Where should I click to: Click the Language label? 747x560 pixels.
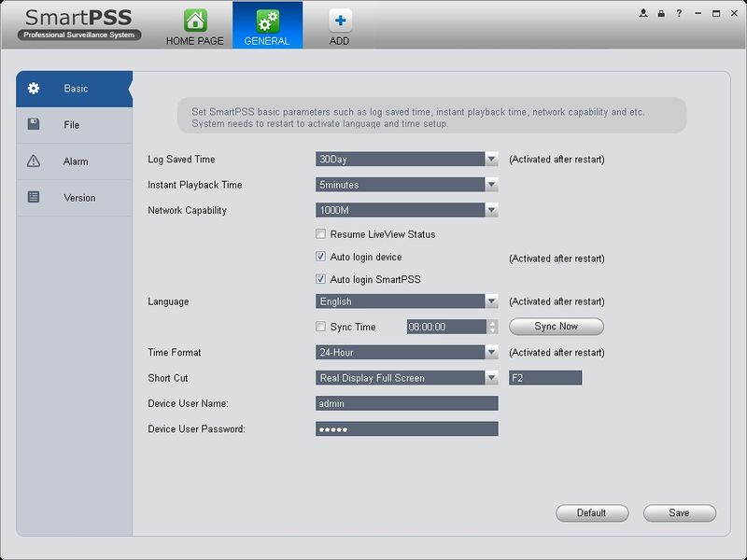[x=168, y=301]
